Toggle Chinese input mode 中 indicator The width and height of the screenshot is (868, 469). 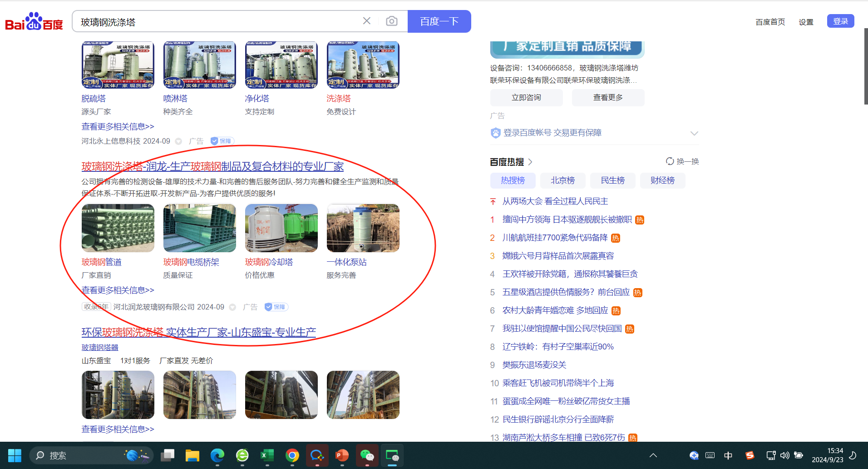(x=728, y=455)
